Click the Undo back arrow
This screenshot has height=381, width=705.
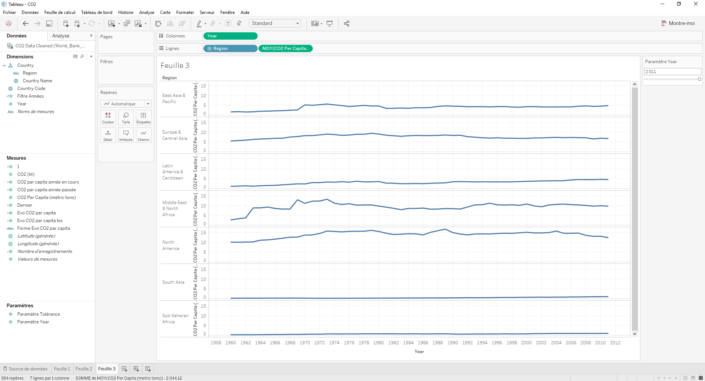pyautogui.click(x=26, y=23)
